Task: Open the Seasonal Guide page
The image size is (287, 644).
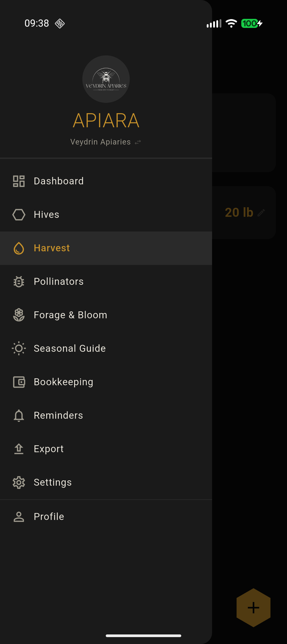Action: point(70,348)
